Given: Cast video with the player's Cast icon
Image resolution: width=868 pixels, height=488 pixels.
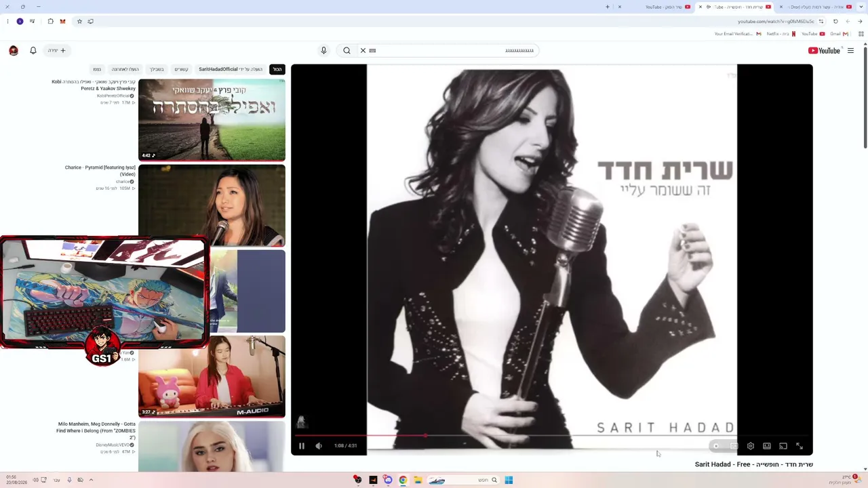Looking at the screenshot, I should coord(783,446).
